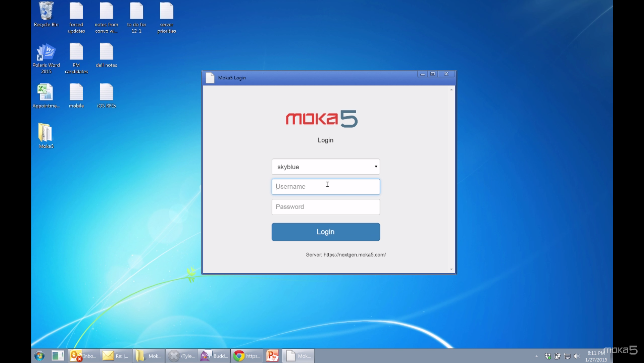Screen dimensions: 644x363
Task: Maximize the Moka5 Login window
Action: 433,74
